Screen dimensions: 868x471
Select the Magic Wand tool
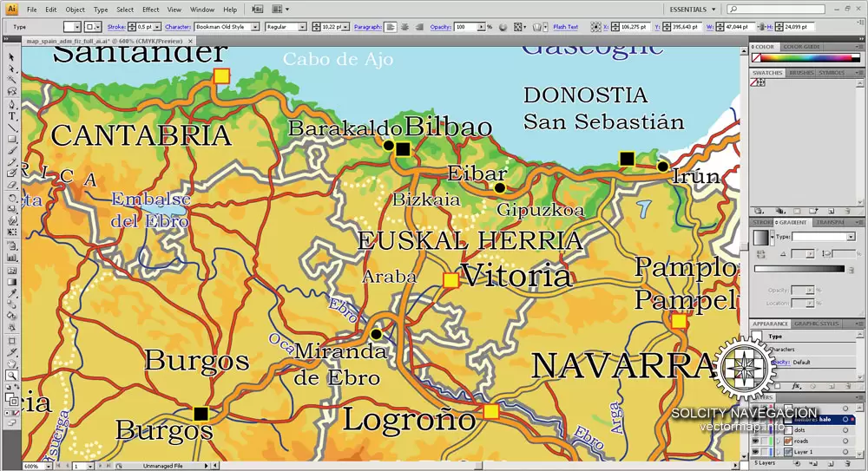(x=11, y=81)
